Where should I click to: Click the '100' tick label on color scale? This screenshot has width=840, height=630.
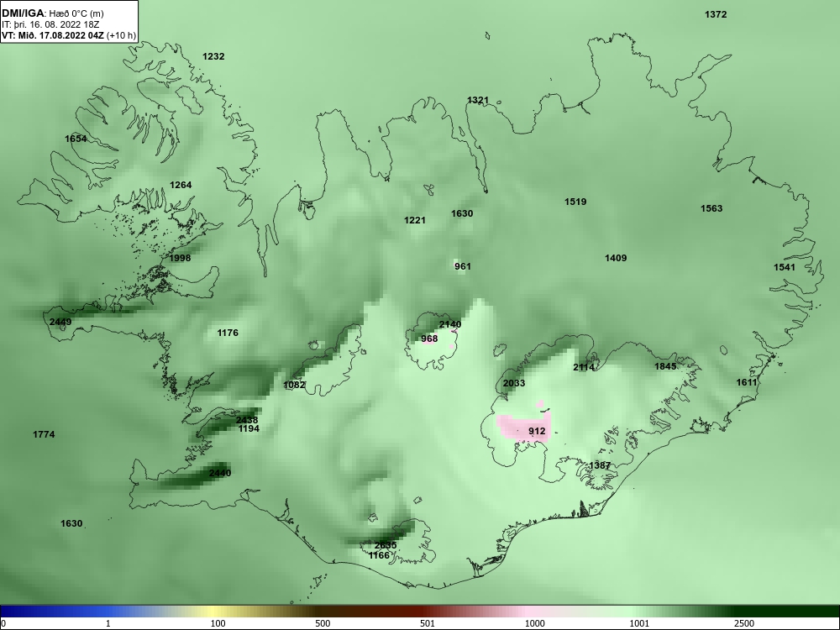(x=218, y=623)
